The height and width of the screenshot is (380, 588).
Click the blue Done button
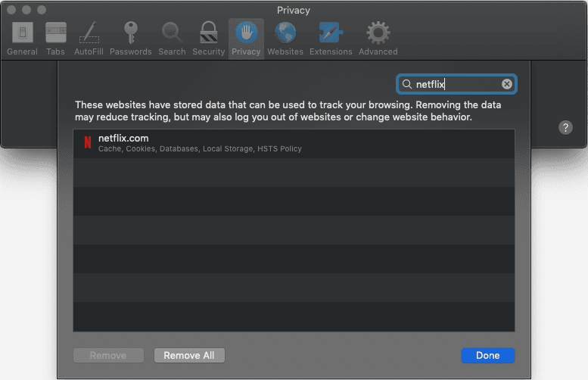point(488,355)
